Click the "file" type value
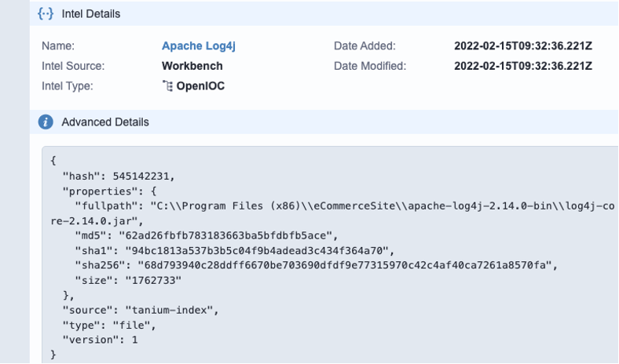The height and width of the screenshot is (364, 619). (x=131, y=325)
